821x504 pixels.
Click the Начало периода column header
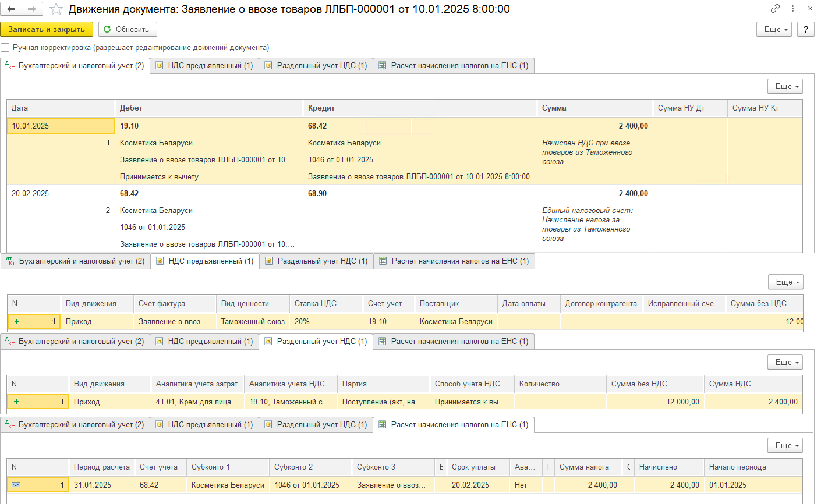point(753,467)
